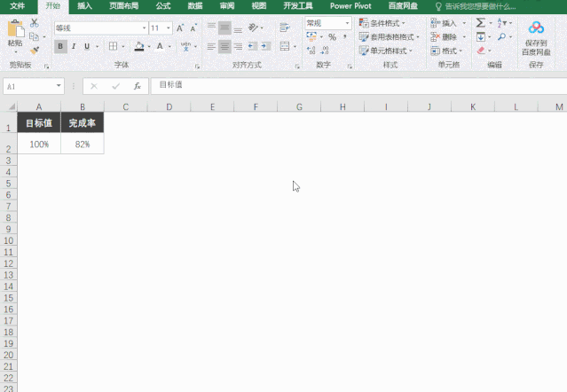
Task: Toggle wrap text in cell
Action: point(285,27)
